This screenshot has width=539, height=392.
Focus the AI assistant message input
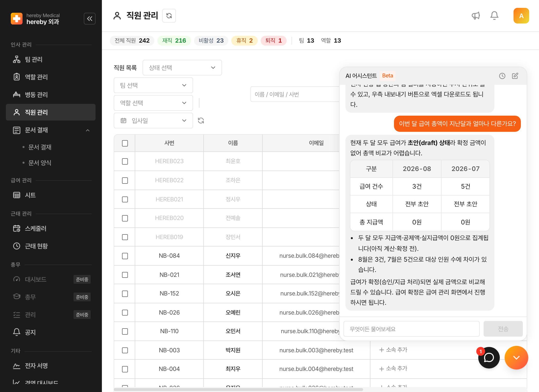tap(412, 329)
